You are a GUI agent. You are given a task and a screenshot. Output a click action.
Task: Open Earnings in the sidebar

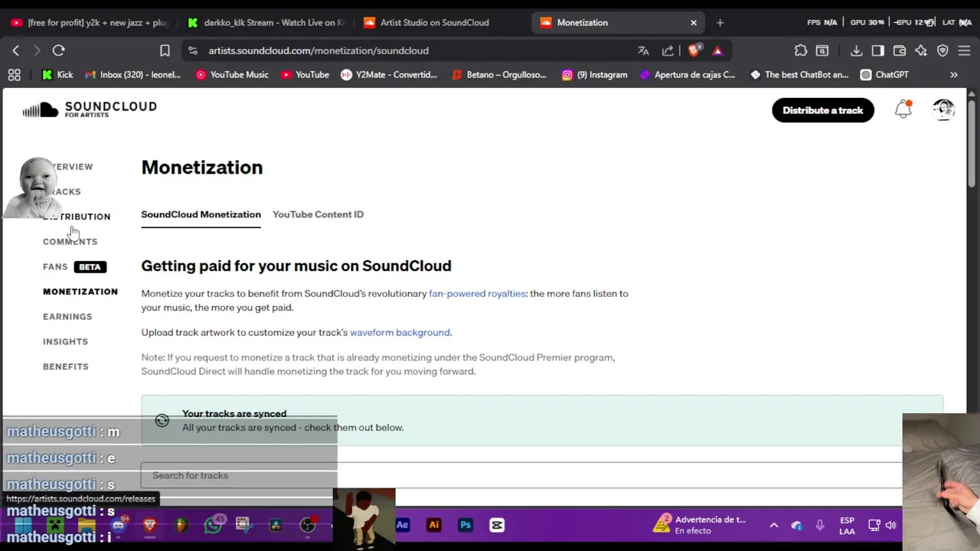click(x=67, y=317)
